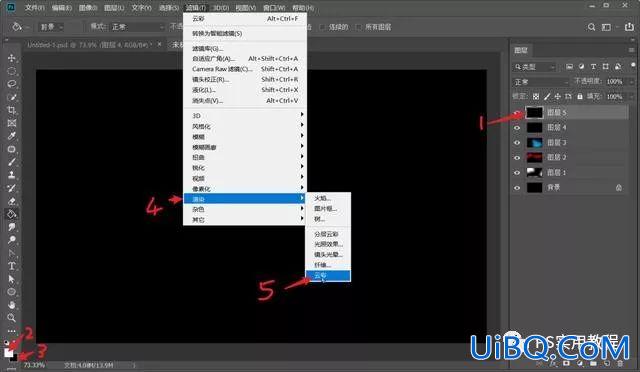This screenshot has height=372, width=640.
Task: Lock all attributes with padlock icon
Action: coord(580,97)
